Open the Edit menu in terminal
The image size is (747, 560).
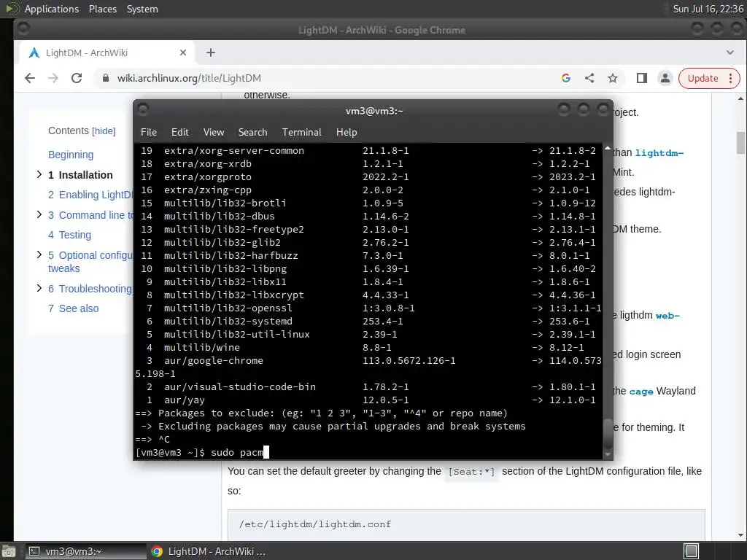180,133
